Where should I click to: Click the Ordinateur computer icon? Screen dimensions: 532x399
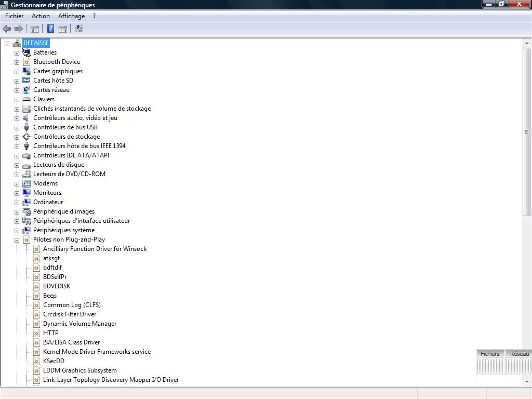(26, 202)
